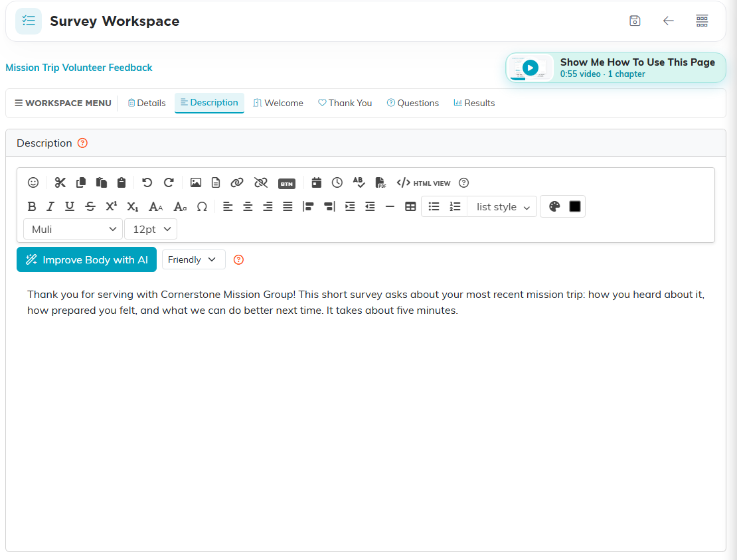Click the help icon beside Friendly dropdown
Viewport: 737px width, 560px height.
click(x=239, y=259)
